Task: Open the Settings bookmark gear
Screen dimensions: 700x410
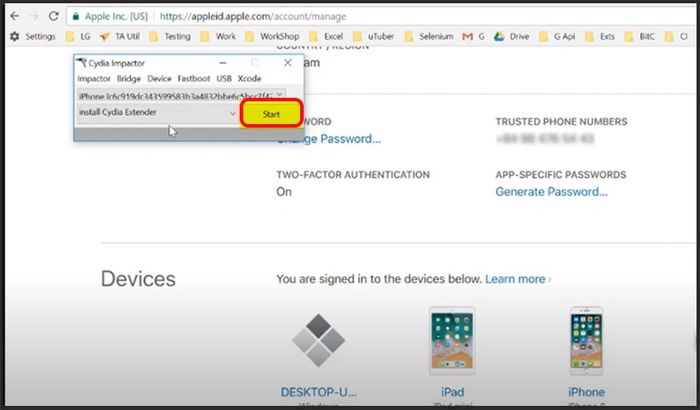Action: pyautogui.click(x=14, y=36)
